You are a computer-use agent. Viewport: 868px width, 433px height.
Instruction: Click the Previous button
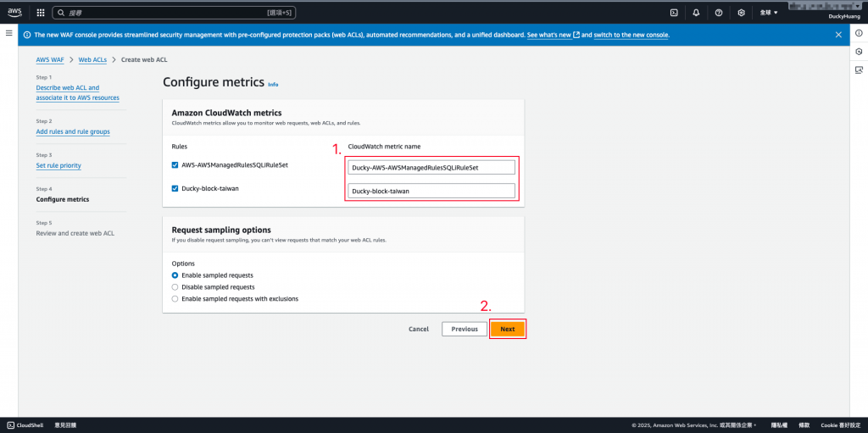465,329
